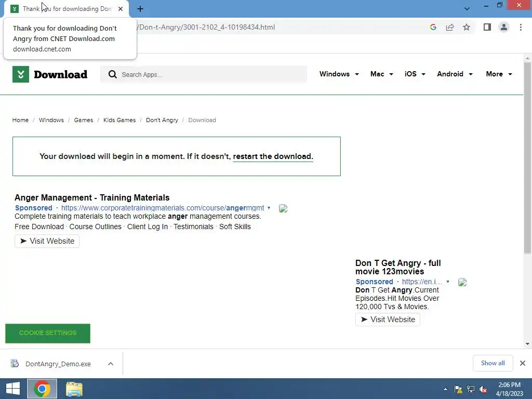This screenshot has height=399, width=532.
Task: Click Soft Skills ad sitelink
Action: 235,227
